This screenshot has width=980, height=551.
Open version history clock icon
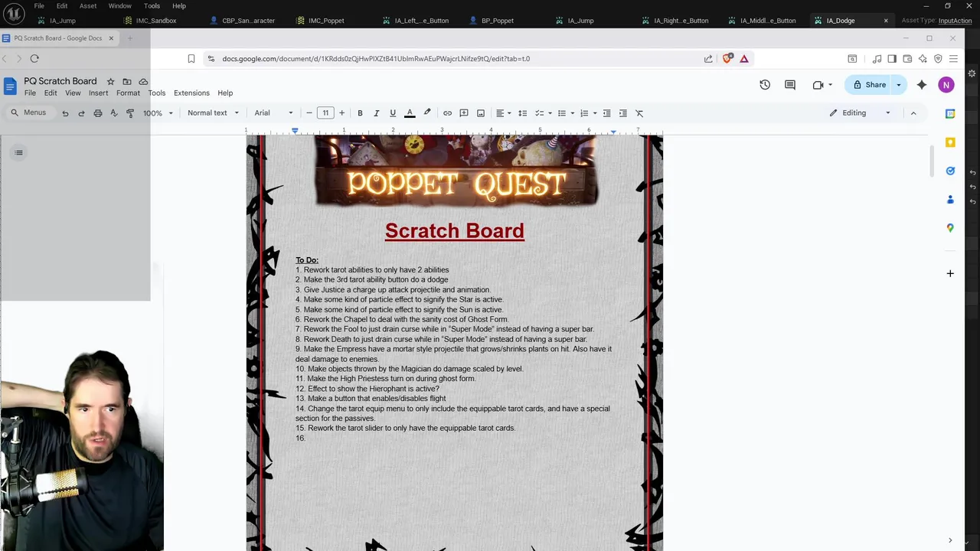coord(765,85)
